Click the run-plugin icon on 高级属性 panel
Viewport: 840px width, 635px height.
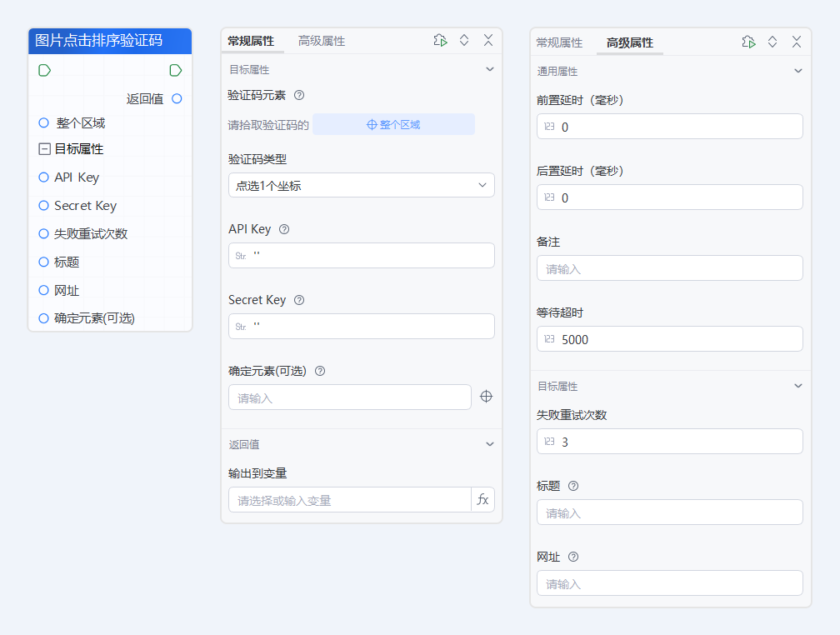[747, 41]
